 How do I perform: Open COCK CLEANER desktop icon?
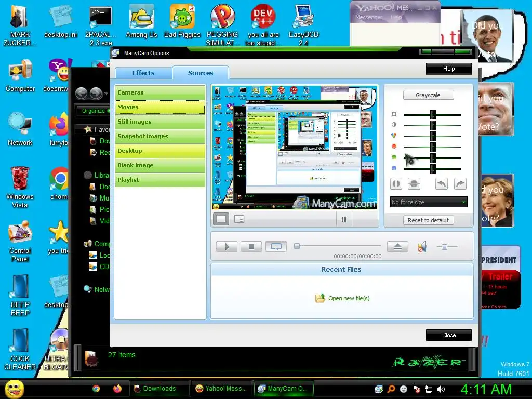coord(20,350)
